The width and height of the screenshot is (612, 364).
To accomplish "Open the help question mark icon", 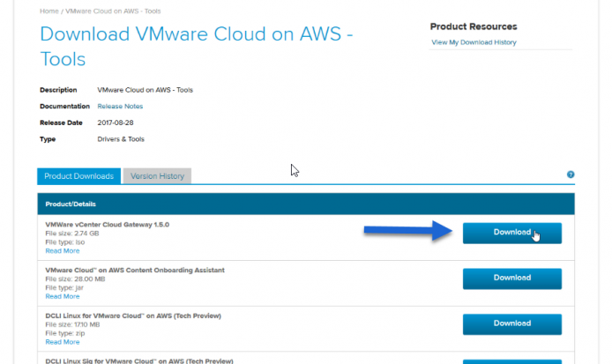I will click(571, 175).
